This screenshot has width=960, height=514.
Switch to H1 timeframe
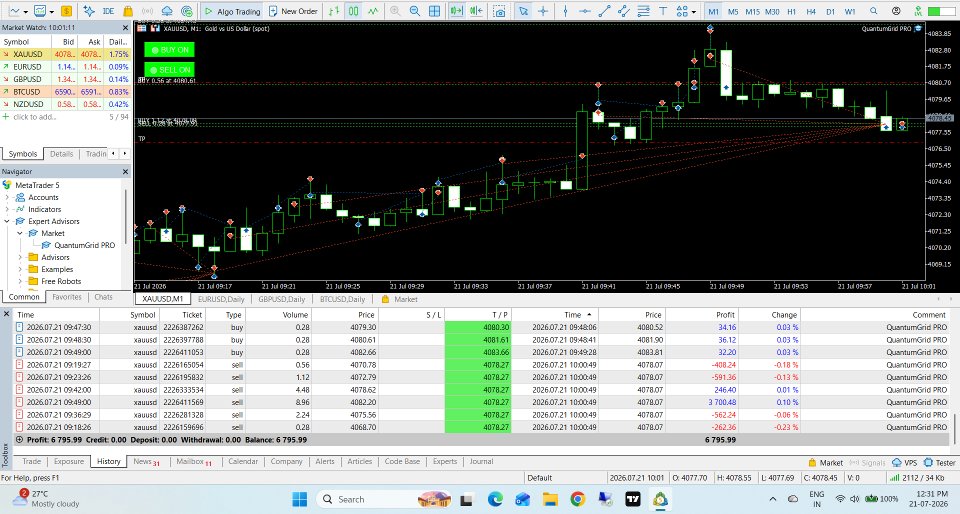click(792, 12)
